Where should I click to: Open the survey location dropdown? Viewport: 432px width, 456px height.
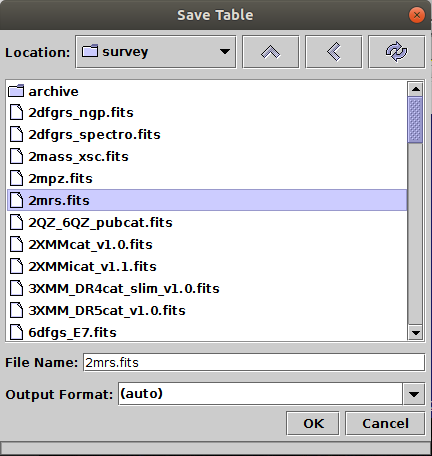[156, 52]
